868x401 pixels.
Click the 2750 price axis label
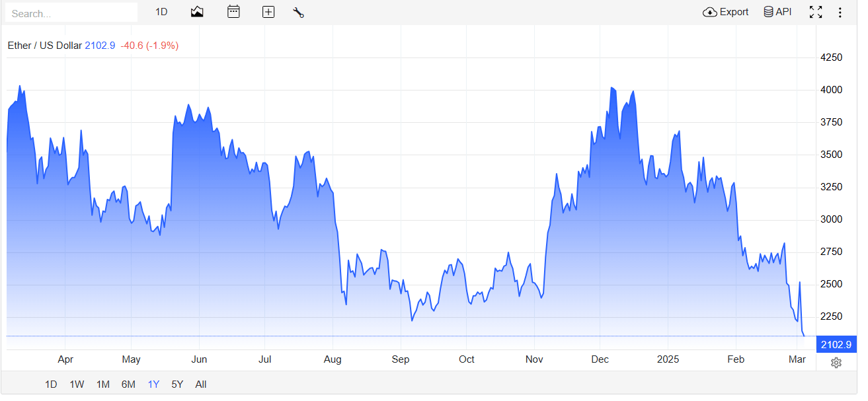[832, 252]
